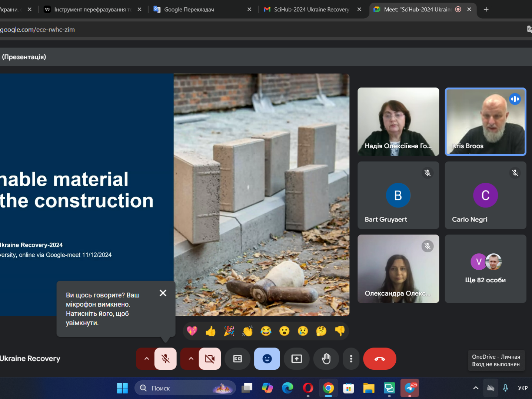
Task: Open Task View from the taskbar
Action: point(247,388)
